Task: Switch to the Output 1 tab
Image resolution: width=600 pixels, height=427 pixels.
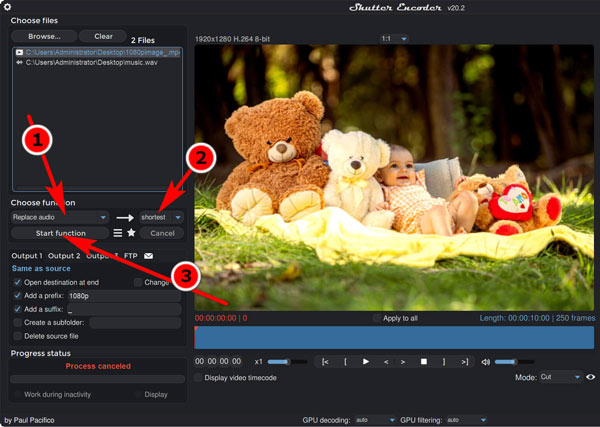Action: pos(27,256)
